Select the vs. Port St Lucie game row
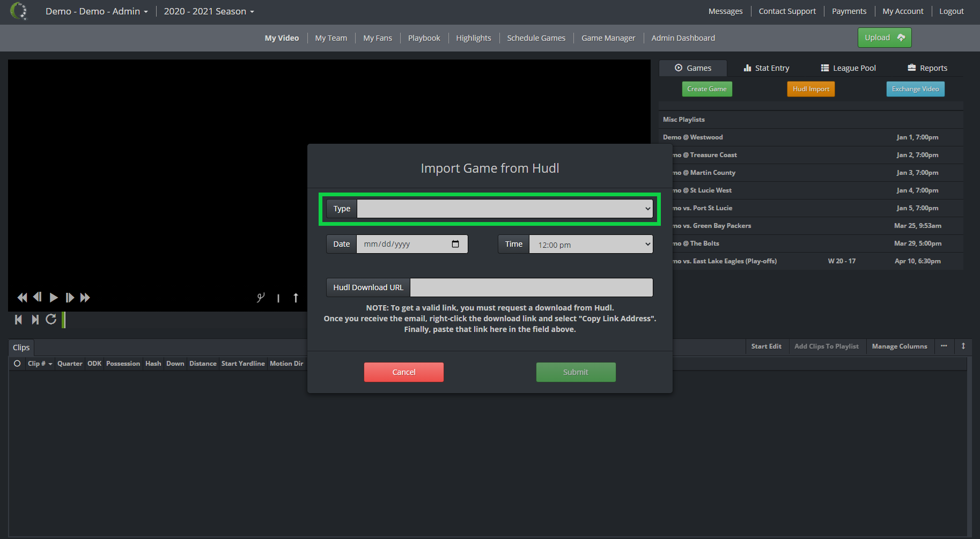This screenshot has width=980, height=539. 811,208
